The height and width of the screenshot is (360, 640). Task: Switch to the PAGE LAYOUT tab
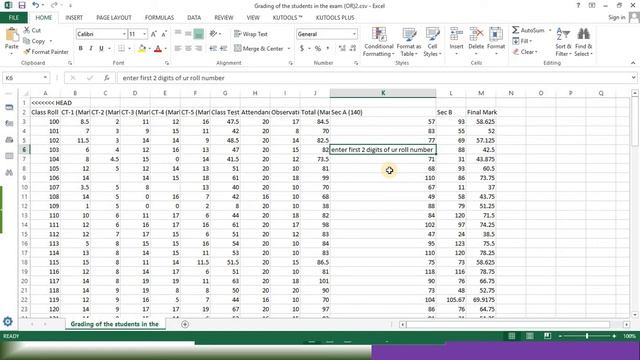(114, 18)
